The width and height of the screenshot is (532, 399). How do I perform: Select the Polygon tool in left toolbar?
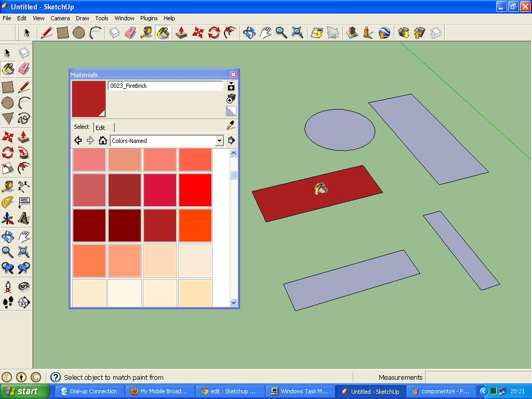[x=8, y=118]
